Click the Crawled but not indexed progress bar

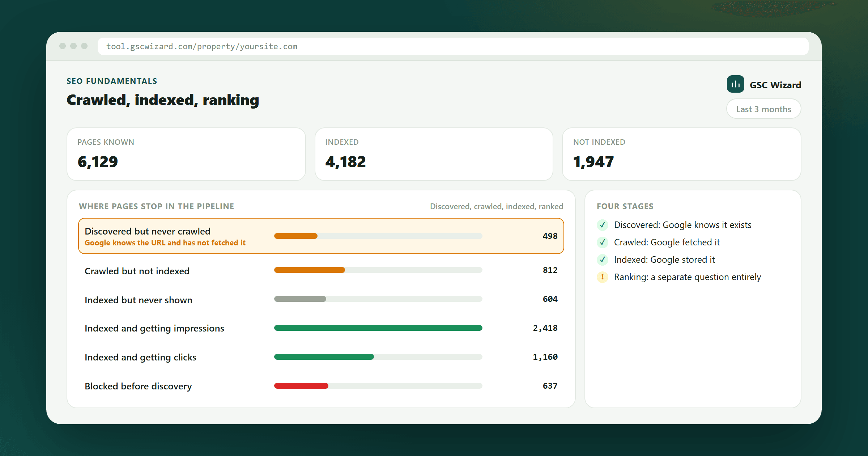point(378,270)
